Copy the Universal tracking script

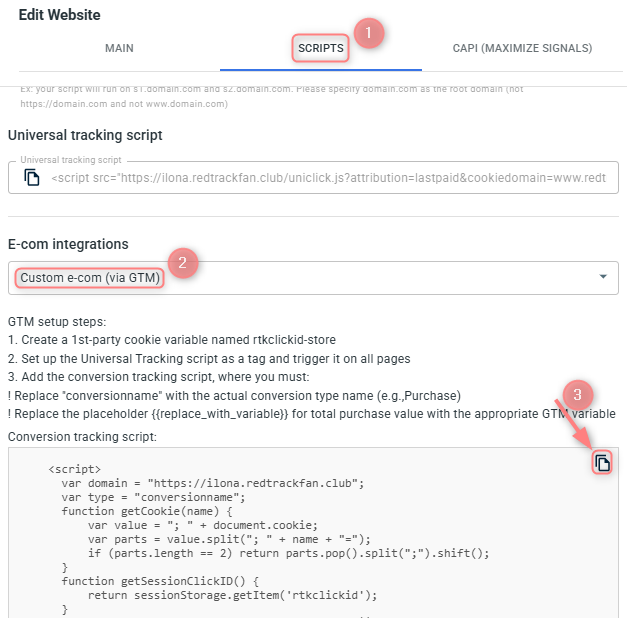point(32,177)
